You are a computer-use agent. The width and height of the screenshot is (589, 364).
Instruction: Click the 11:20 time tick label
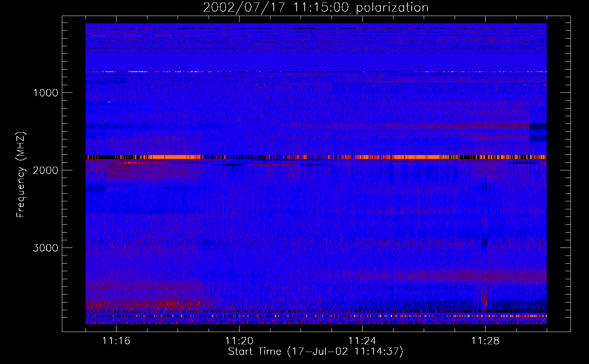point(239,341)
